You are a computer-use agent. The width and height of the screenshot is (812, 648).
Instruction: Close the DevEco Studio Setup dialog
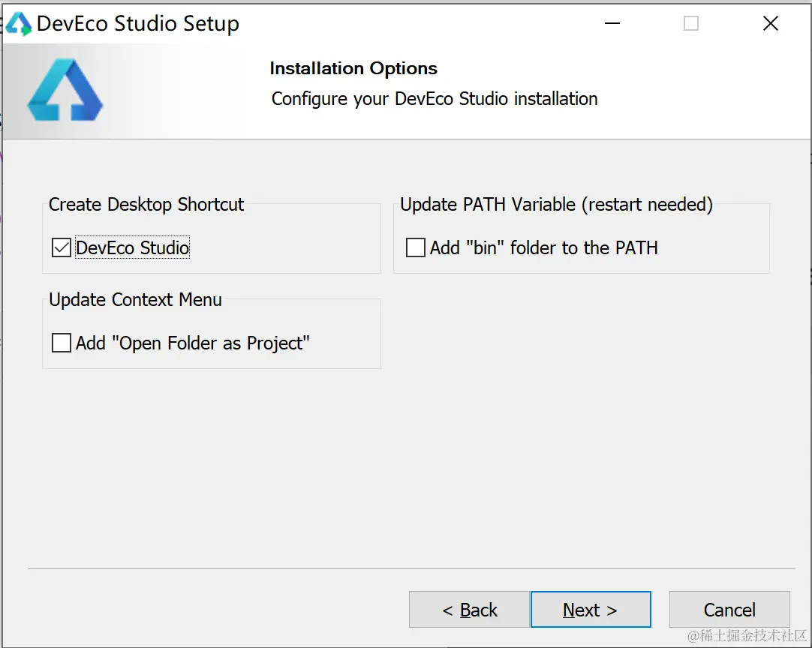(x=770, y=24)
